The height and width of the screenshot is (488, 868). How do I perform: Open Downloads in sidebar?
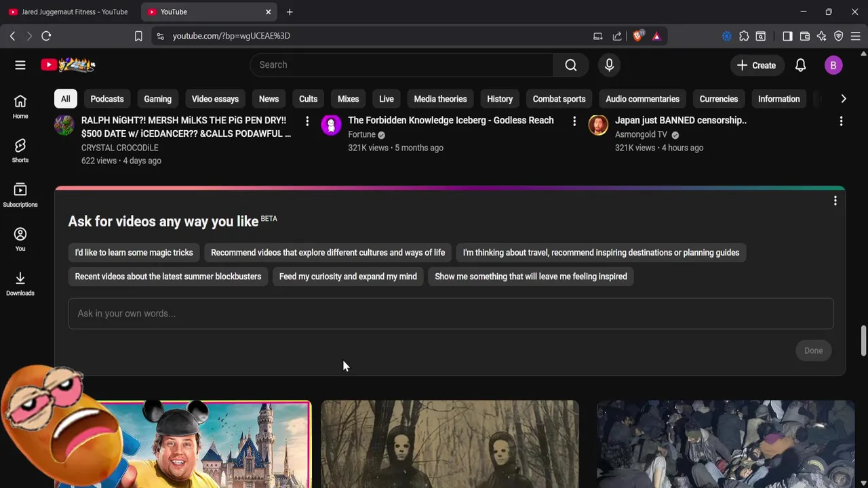(x=20, y=283)
